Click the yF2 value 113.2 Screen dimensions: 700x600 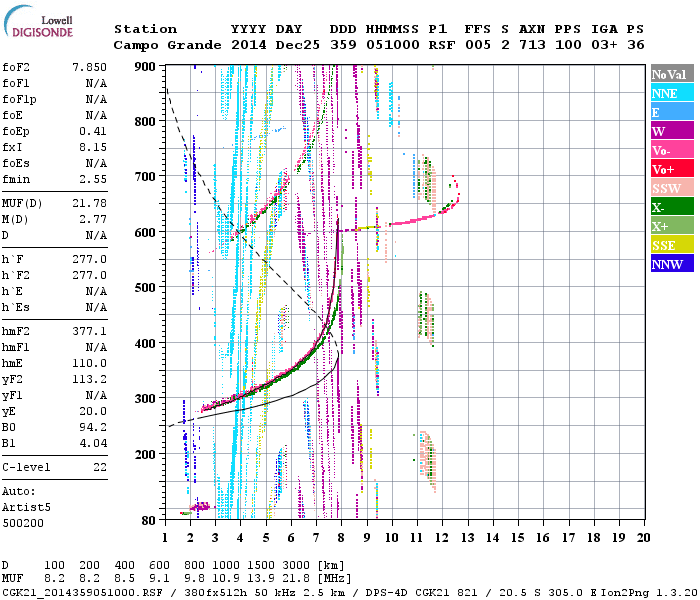coord(89,379)
